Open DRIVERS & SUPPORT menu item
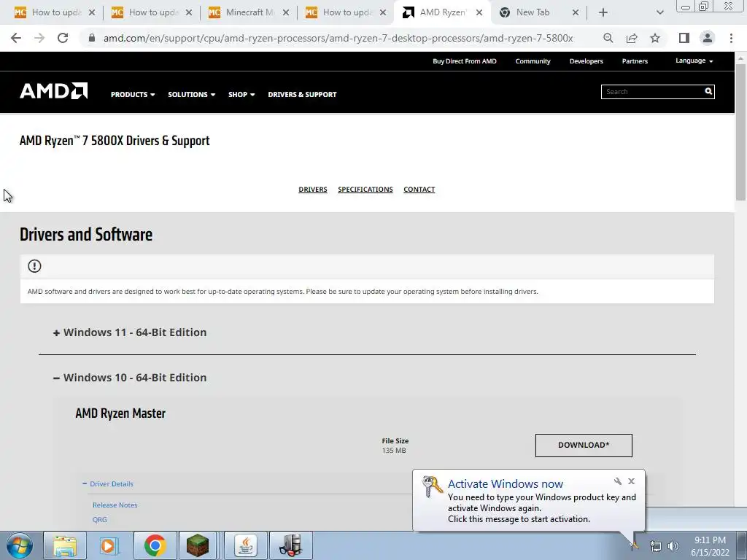This screenshot has width=747, height=560. click(x=302, y=94)
